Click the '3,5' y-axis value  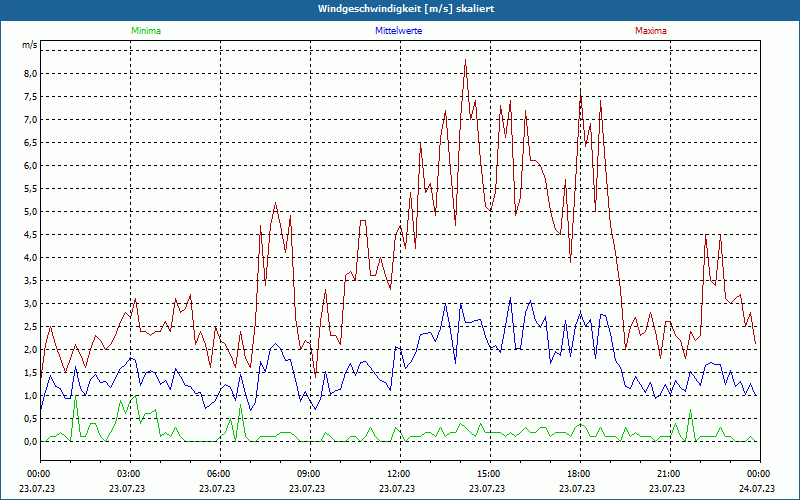coord(30,280)
